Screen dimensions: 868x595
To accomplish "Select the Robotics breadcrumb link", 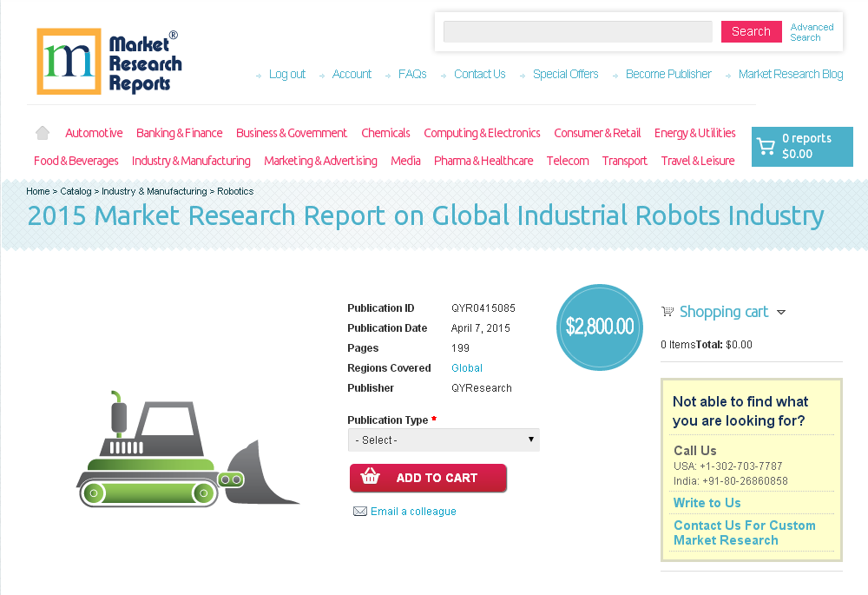I will click(235, 191).
